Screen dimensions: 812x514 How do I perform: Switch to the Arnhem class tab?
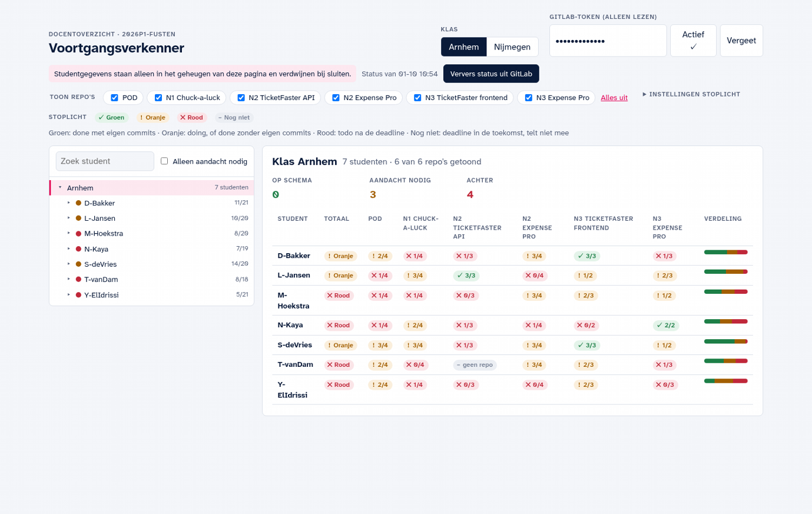[464, 47]
